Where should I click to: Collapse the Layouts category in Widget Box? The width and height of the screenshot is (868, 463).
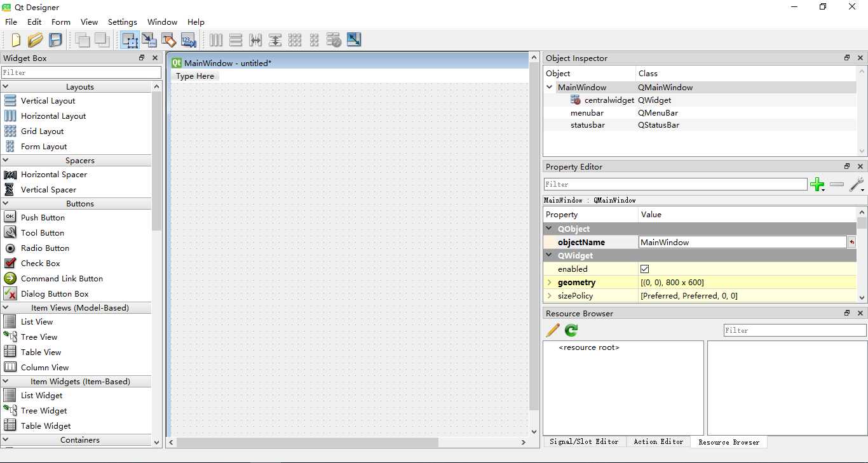point(6,86)
